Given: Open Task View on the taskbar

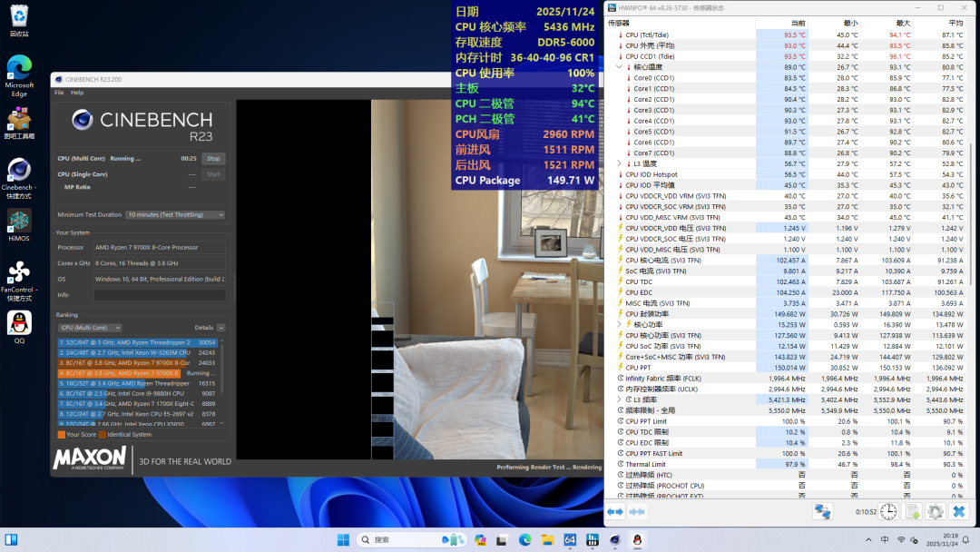Looking at the screenshot, I should point(502,539).
